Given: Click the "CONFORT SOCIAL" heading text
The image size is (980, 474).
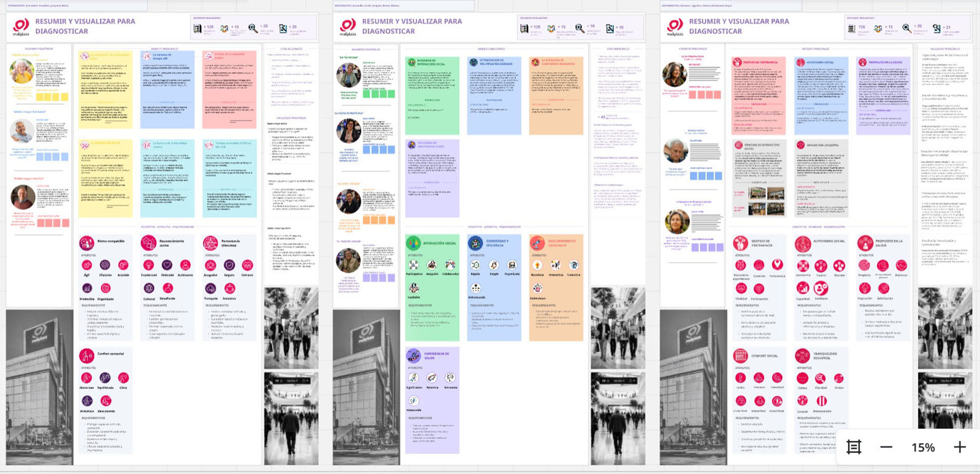Looking at the screenshot, I should [766, 356].
